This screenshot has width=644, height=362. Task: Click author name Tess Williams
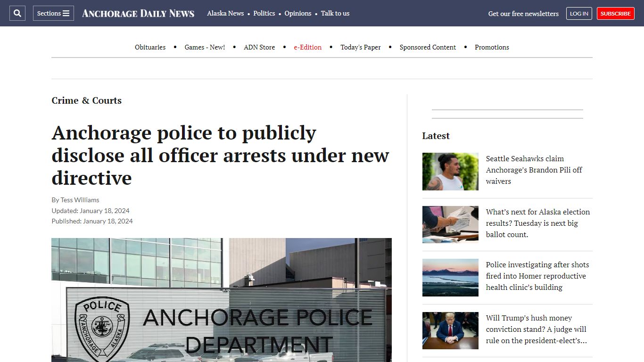click(80, 200)
